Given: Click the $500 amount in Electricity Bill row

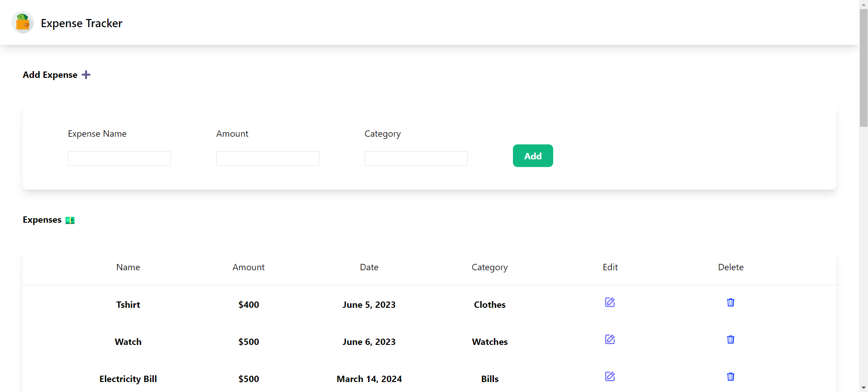Looking at the screenshot, I should (249, 379).
